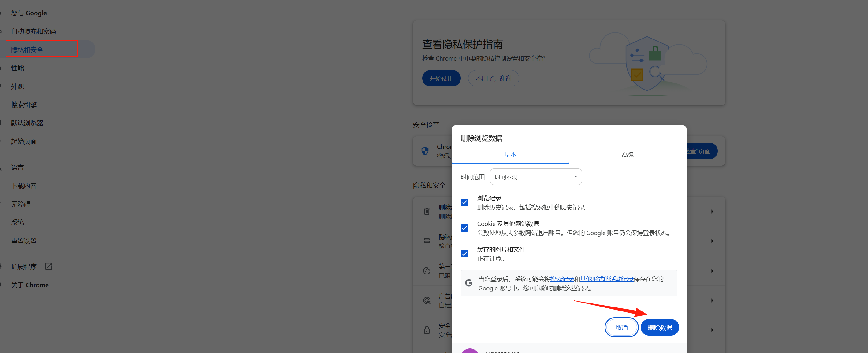Click the 删除数据 button
The image size is (868, 353).
[659, 327]
